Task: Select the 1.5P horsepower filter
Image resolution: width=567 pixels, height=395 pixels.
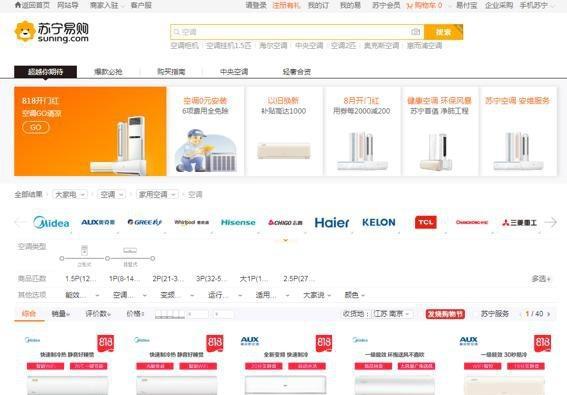Action: (80, 279)
